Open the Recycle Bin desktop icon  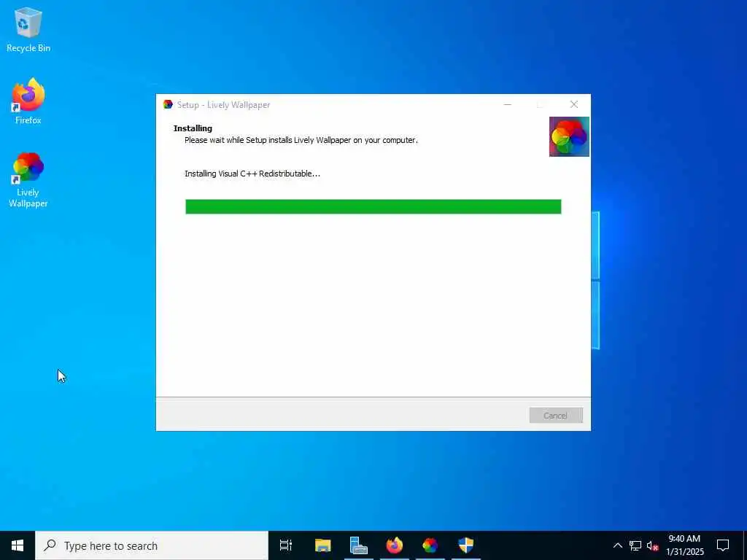(28, 30)
